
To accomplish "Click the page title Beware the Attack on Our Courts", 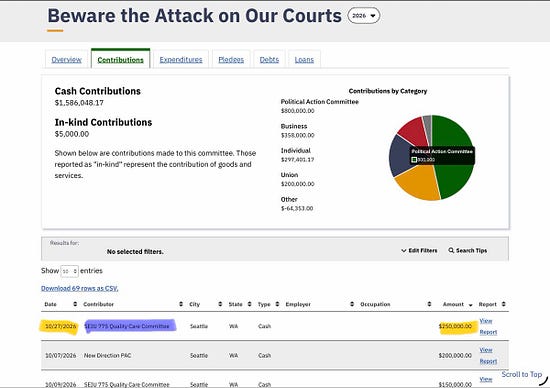I will coord(194,16).
